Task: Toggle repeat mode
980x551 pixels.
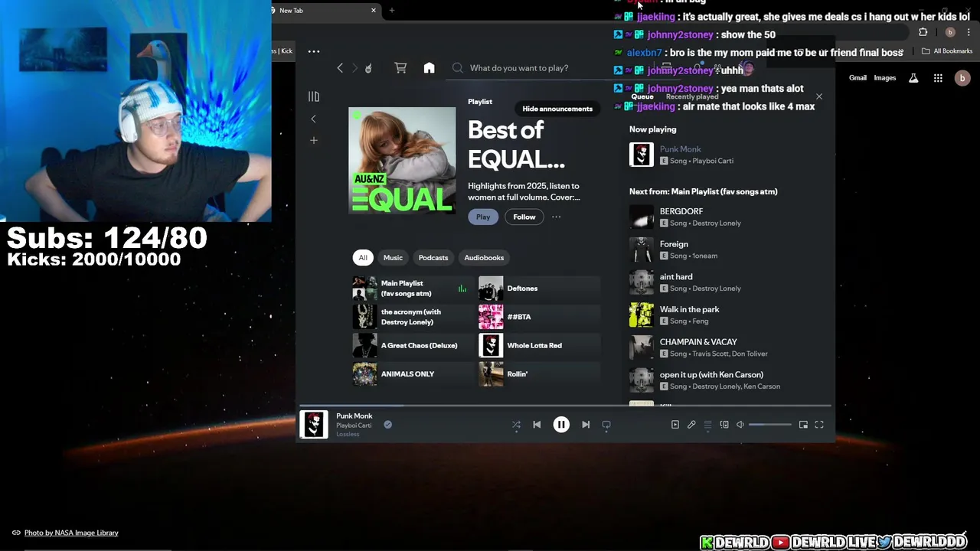Action: click(606, 425)
